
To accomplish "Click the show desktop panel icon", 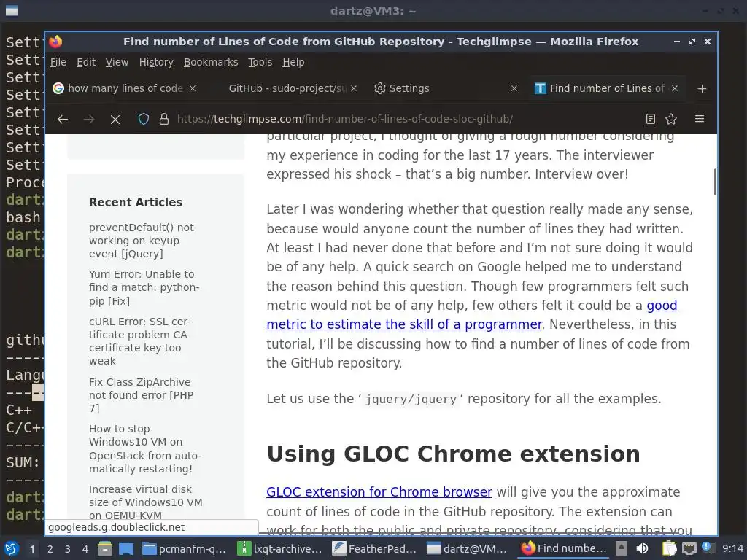I will coord(125,548).
